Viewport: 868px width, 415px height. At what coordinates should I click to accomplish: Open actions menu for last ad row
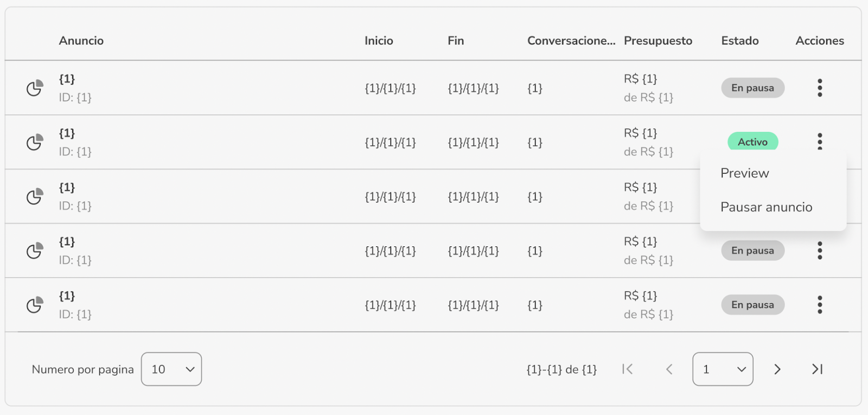click(x=820, y=305)
